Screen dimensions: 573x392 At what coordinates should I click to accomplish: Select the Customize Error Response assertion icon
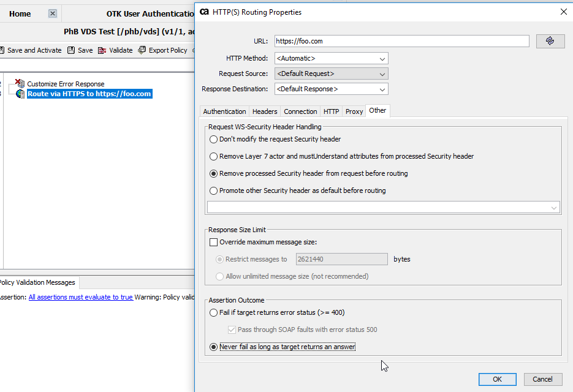pos(20,85)
